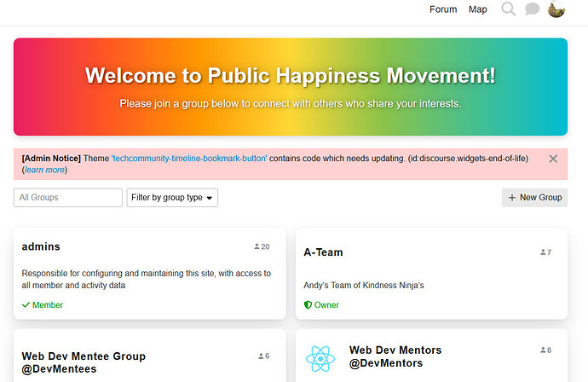Open the Web Dev Mentee Group title
This screenshot has width=588, height=382.
pos(84,362)
